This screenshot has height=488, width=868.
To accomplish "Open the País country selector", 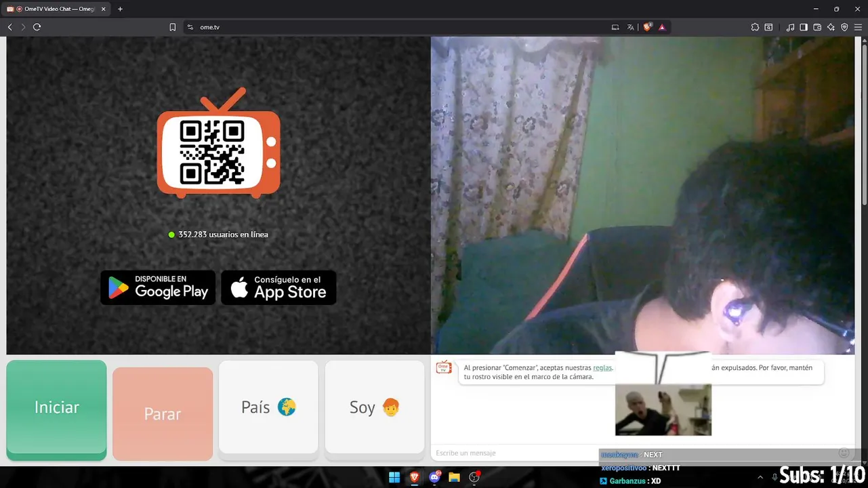I will click(268, 407).
